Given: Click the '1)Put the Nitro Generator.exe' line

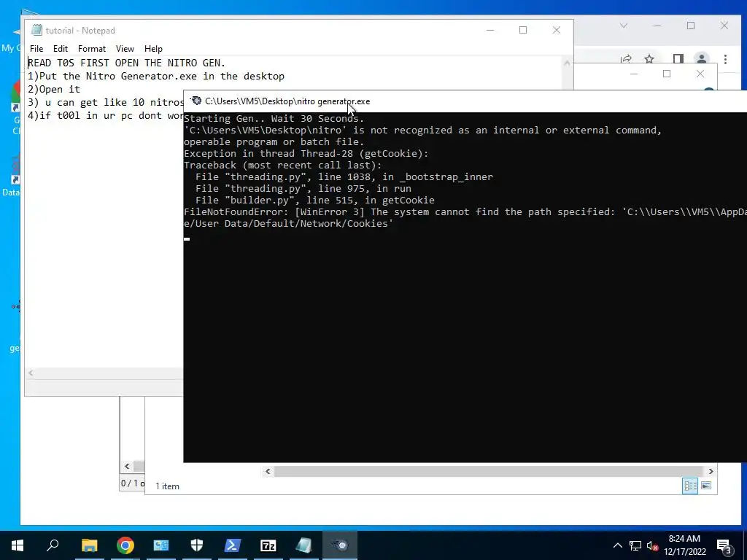Looking at the screenshot, I should [x=156, y=76].
